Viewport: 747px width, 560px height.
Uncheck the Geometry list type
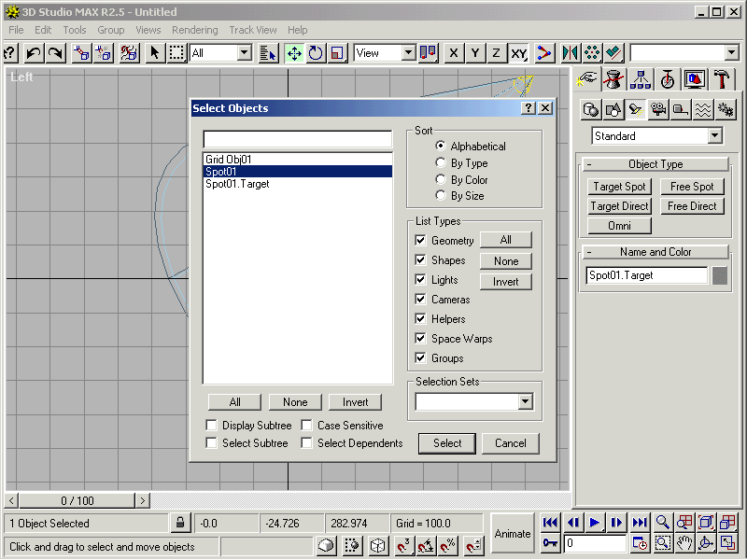click(x=420, y=240)
